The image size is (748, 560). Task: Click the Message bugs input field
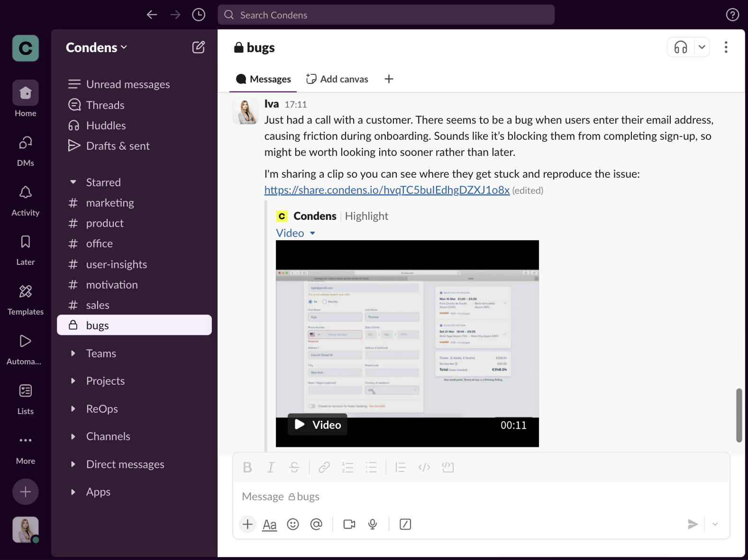point(481,497)
